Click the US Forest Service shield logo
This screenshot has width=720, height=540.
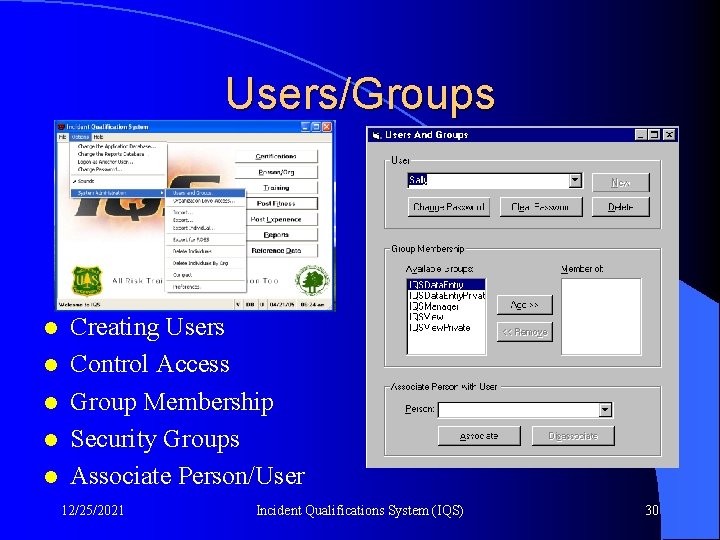click(86, 281)
